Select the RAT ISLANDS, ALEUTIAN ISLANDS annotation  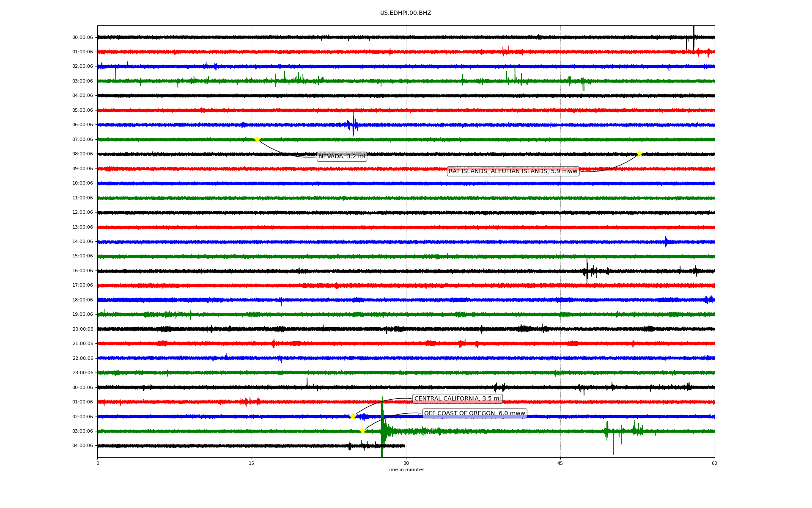[513, 171]
